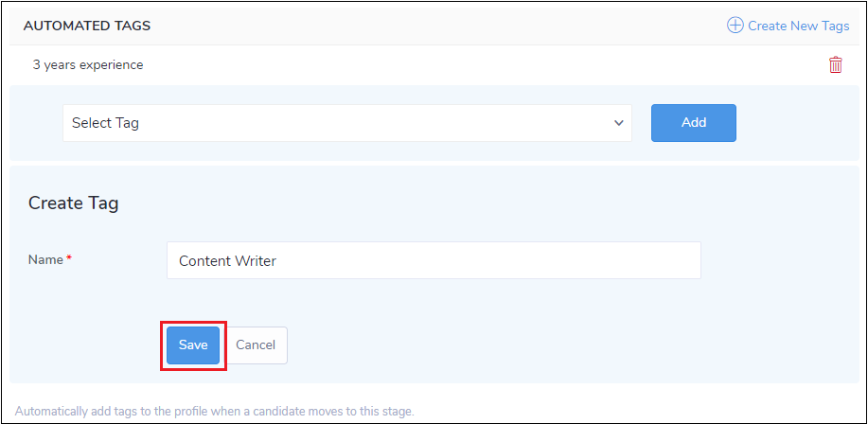Save the new Content Writer tag
This screenshot has width=868, height=424.
coord(193,345)
